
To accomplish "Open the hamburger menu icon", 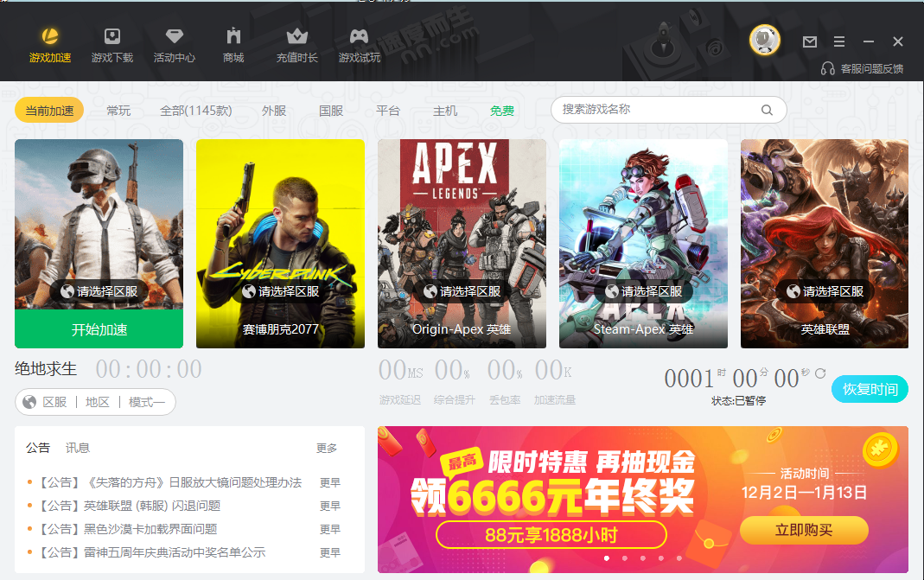I will tap(838, 41).
